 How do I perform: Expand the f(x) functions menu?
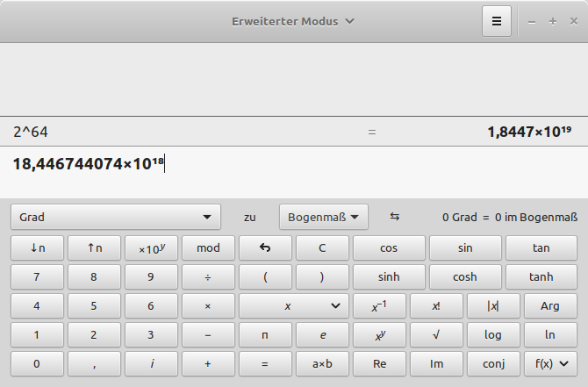(x=549, y=363)
